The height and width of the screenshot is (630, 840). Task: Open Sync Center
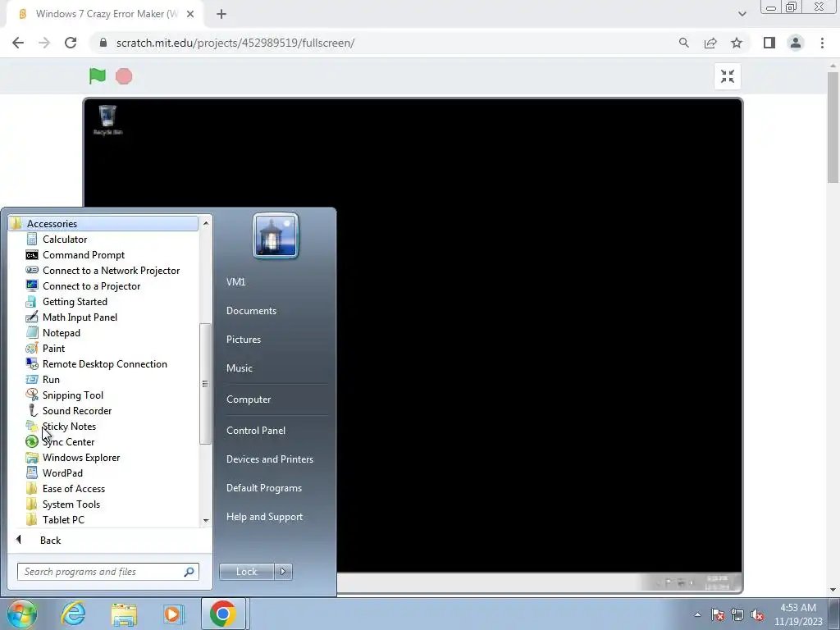click(68, 442)
